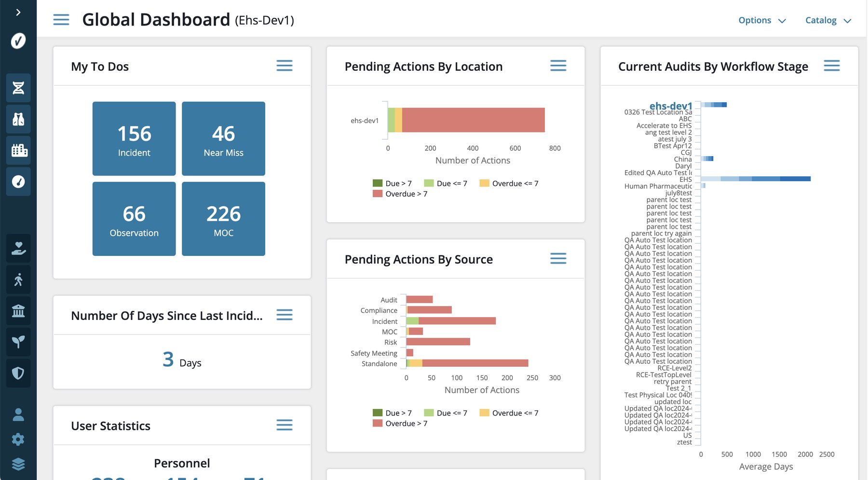Open the safety vest icon in sidebar

click(18, 119)
